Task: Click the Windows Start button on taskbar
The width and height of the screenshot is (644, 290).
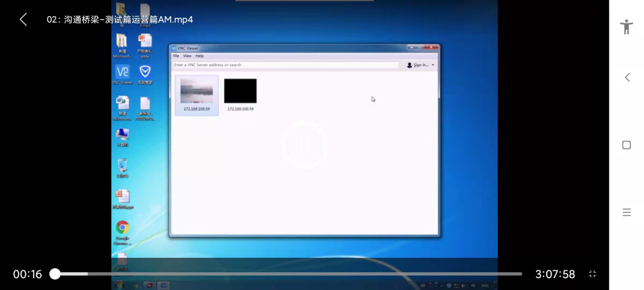Action: pyautogui.click(x=119, y=285)
